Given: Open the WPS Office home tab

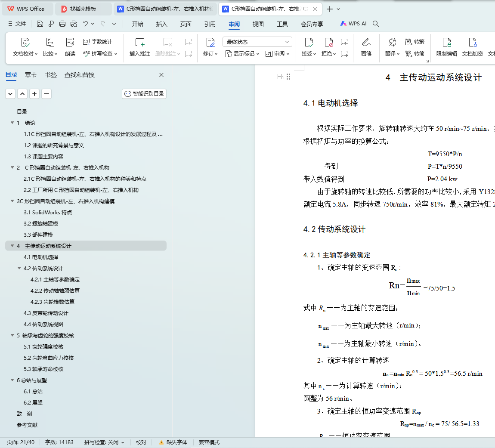Looking at the screenshot, I should coord(28,9).
